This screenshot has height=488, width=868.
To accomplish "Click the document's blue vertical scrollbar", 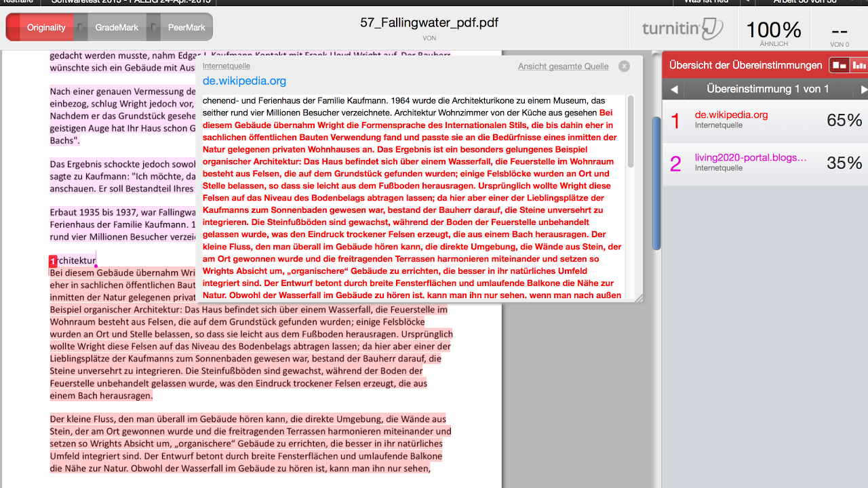I will pyautogui.click(x=656, y=183).
